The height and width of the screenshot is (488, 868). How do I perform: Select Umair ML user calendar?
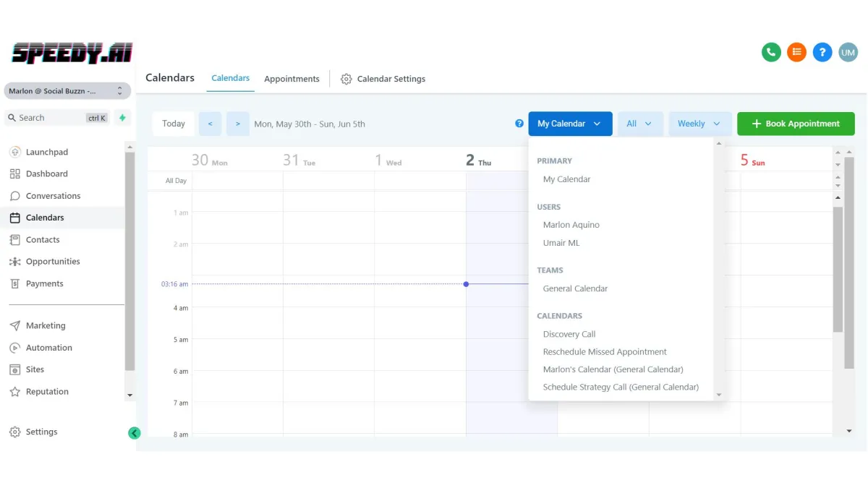pos(561,243)
